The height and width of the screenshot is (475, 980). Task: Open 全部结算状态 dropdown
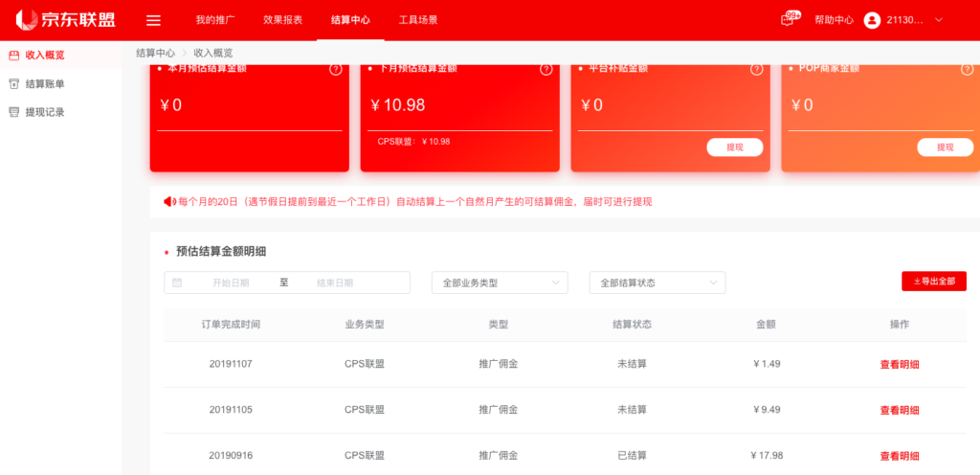(x=657, y=283)
